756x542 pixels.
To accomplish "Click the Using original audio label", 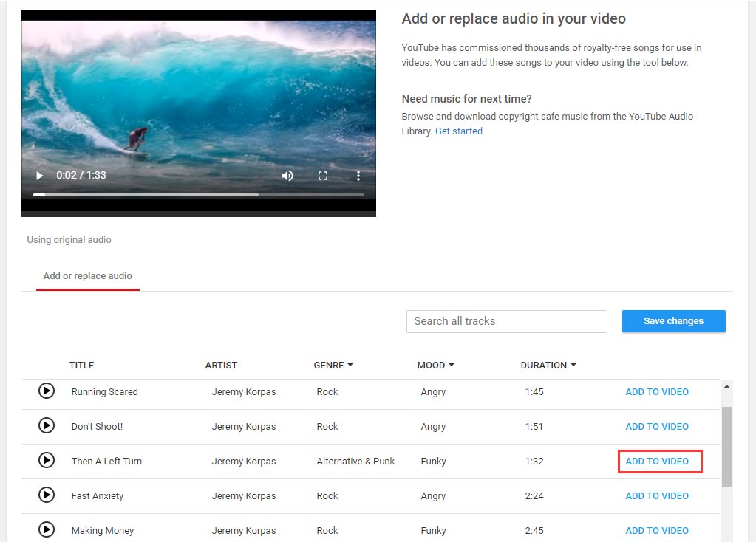I will [69, 239].
